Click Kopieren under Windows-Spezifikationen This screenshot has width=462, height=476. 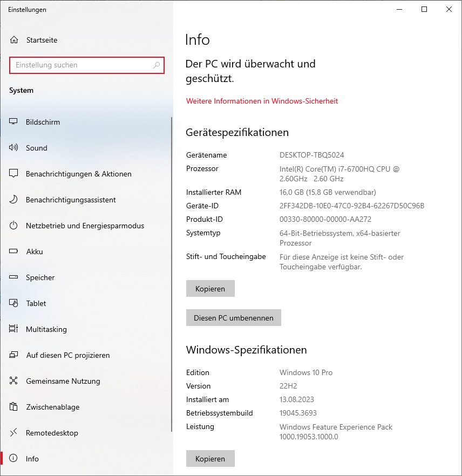[x=210, y=458]
